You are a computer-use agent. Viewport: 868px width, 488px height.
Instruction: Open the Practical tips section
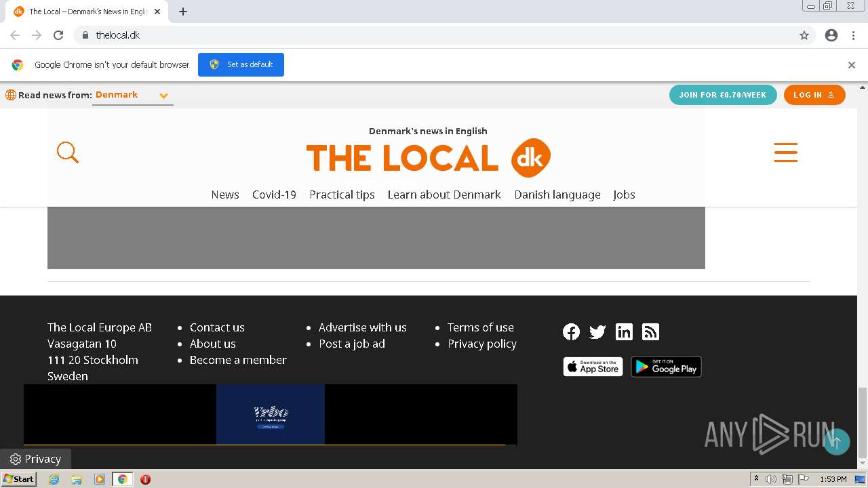tap(342, 195)
